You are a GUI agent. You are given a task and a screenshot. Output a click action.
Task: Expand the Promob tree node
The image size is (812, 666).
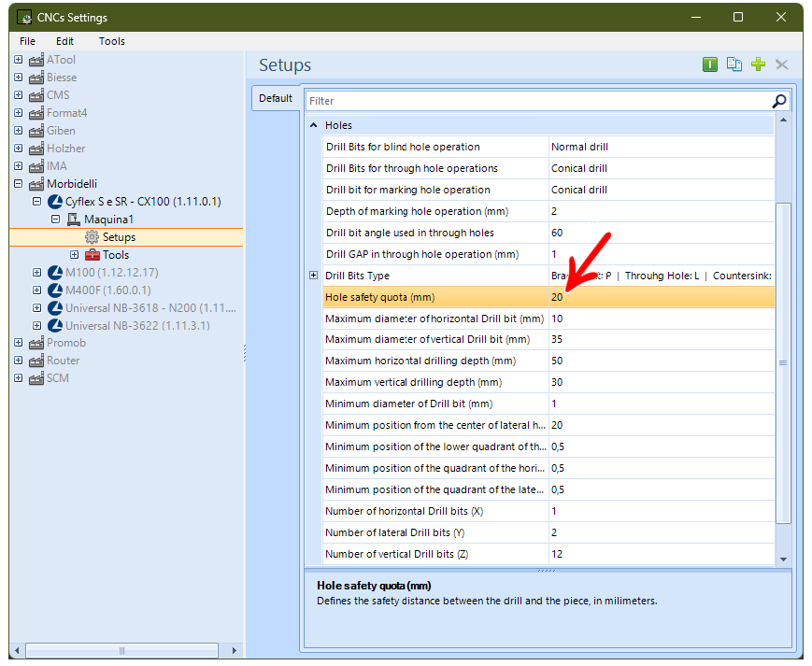coord(18,342)
